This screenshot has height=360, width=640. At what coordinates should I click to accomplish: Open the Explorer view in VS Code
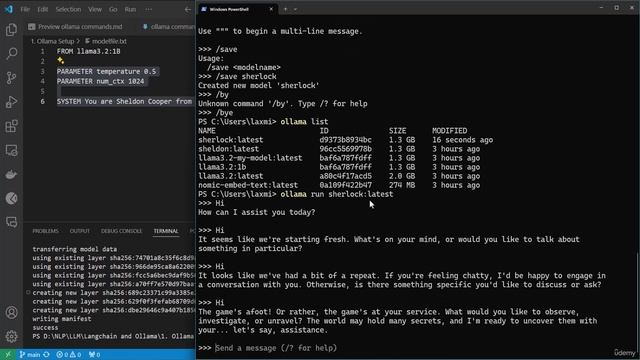[11, 29]
